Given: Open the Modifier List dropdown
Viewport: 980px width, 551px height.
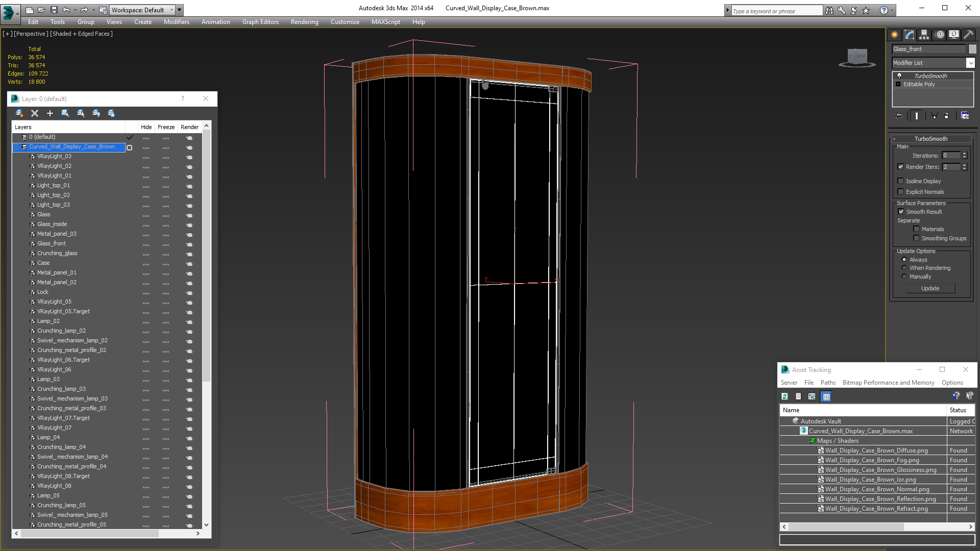Looking at the screenshot, I should coord(970,63).
